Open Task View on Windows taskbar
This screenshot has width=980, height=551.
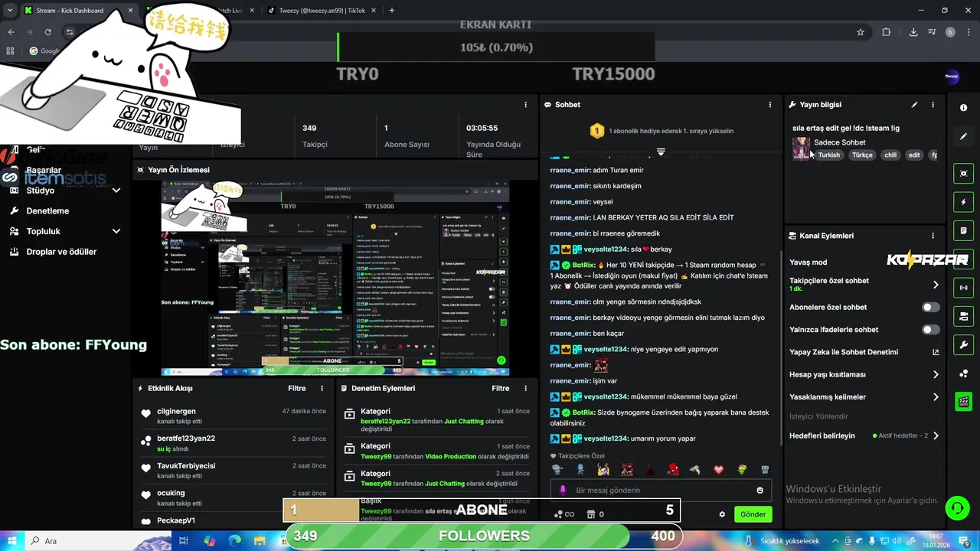pyautogui.click(x=184, y=541)
